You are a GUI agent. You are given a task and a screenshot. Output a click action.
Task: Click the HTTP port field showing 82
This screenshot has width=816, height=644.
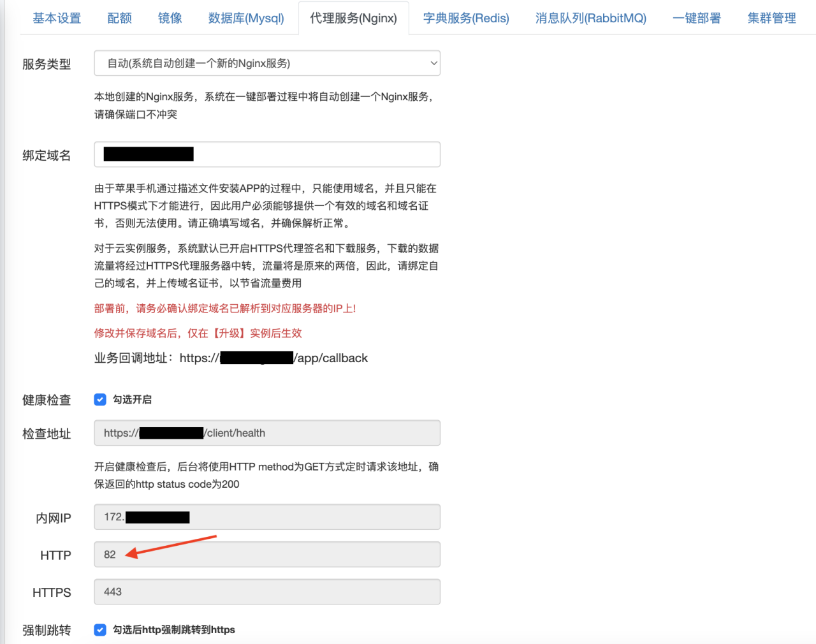point(266,554)
